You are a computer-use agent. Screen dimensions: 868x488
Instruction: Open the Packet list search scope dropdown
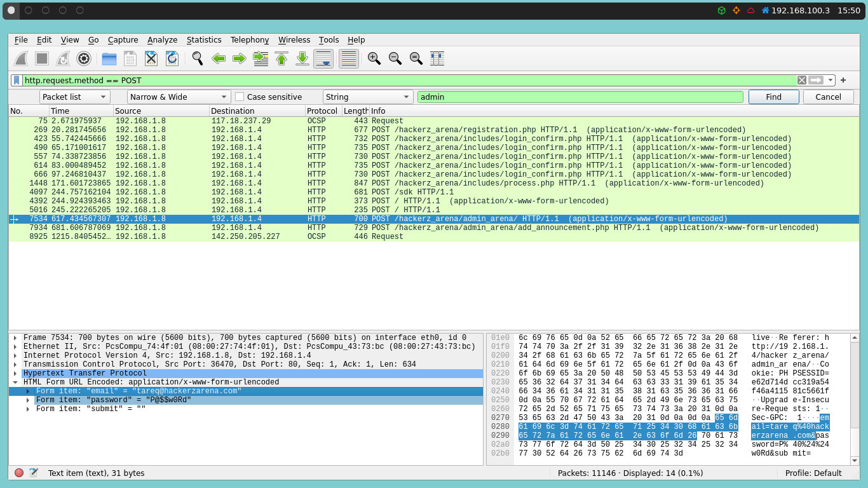(x=75, y=97)
